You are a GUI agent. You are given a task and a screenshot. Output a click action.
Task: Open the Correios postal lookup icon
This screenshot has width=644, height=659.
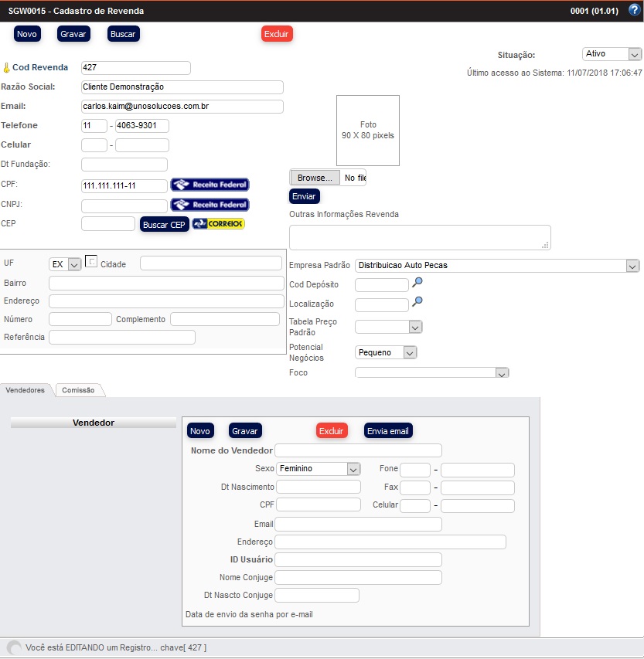tap(218, 224)
